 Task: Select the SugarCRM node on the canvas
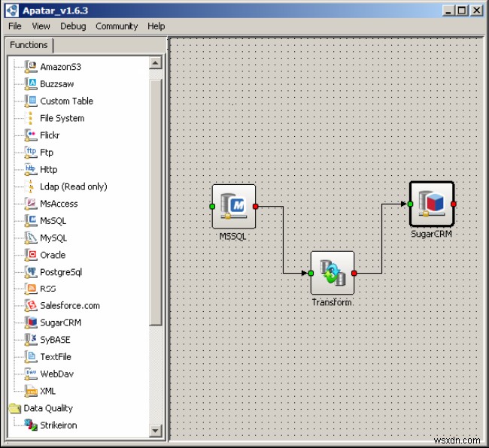point(432,204)
